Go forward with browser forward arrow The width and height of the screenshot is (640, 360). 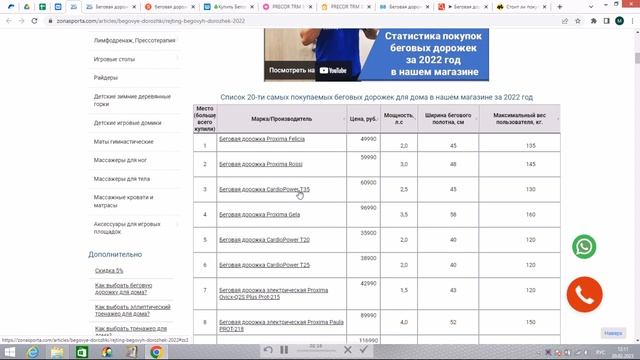pyautogui.click(x=21, y=21)
